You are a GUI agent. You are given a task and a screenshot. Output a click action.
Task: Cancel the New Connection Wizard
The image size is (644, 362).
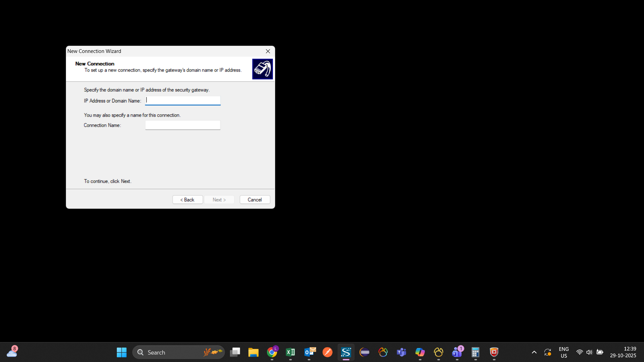click(x=255, y=200)
